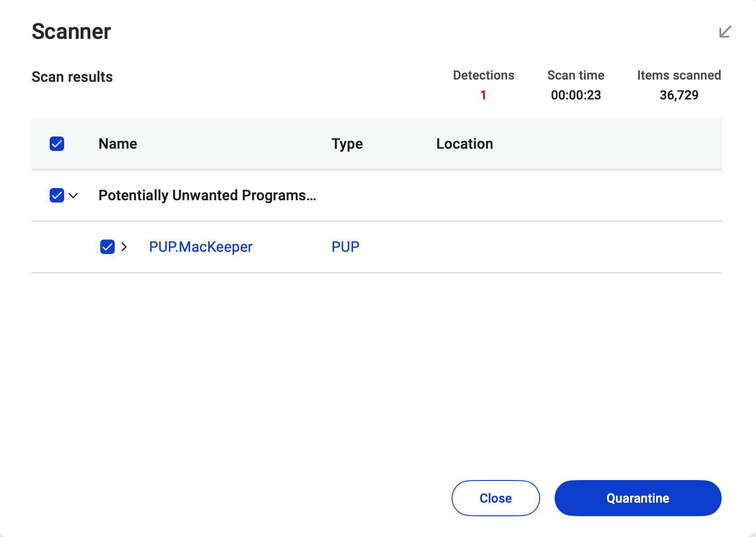Uncheck the select-all checkbox in header row

pyautogui.click(x=57, y=144)
